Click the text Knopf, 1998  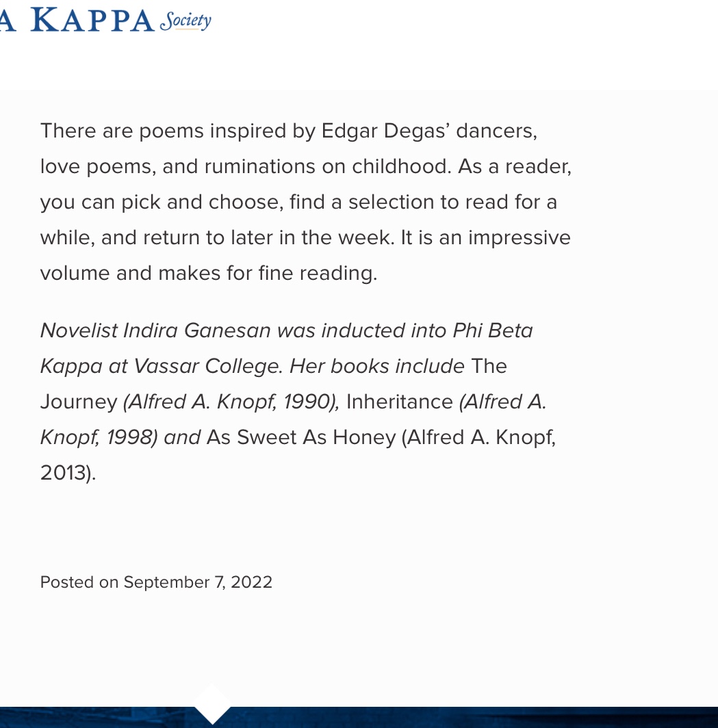pos(97,437)
